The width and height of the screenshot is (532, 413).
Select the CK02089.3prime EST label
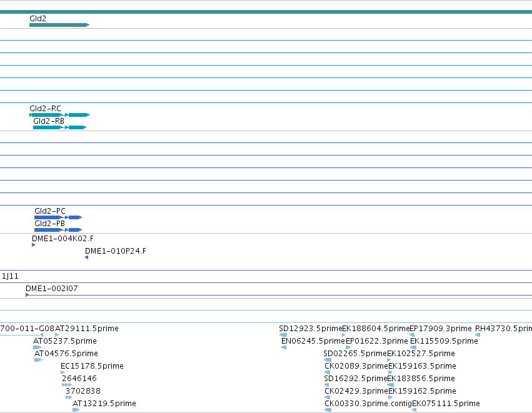point(356,366)
